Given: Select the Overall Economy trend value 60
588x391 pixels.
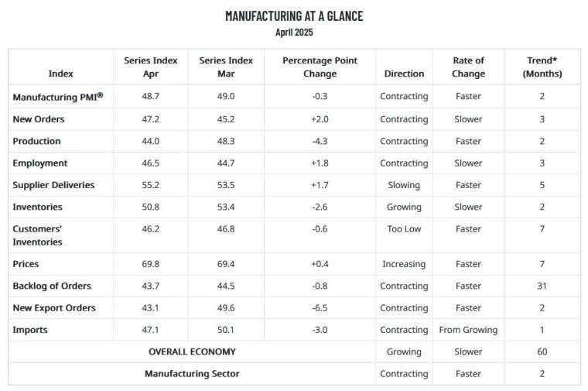Looking at the screenshot, I should click(542, 352).
